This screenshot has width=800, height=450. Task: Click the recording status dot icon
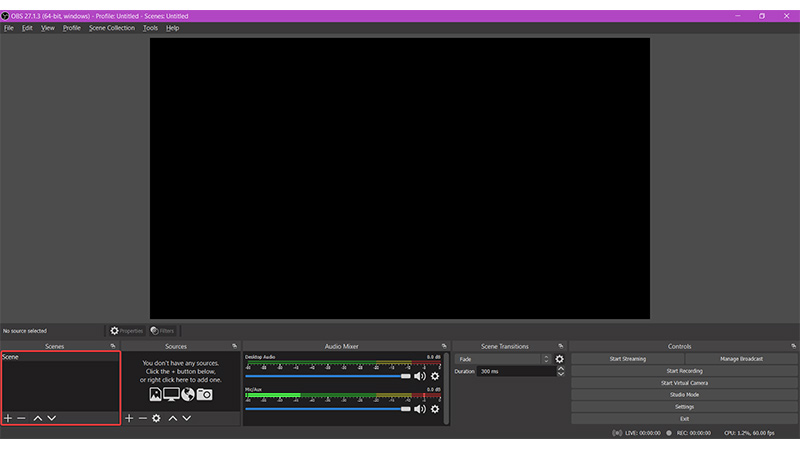click(x=669, y=433)
